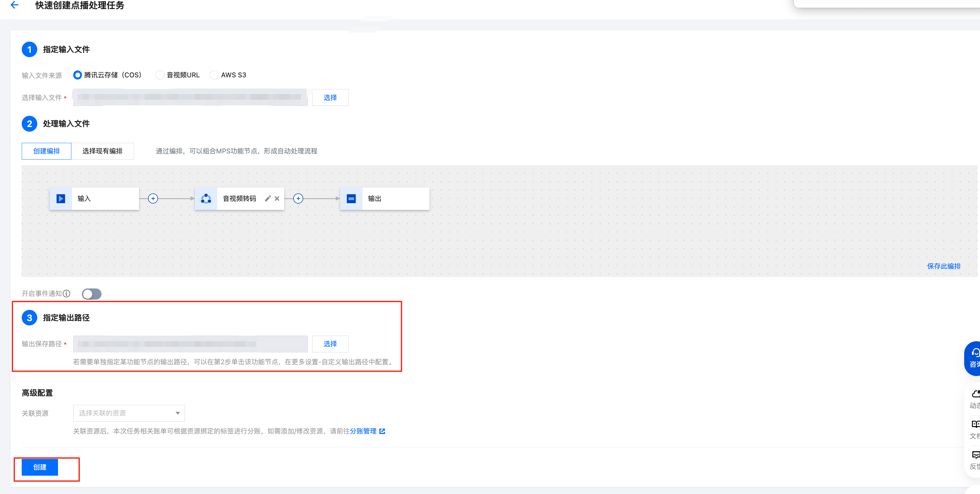The height and width of the screenshot is (494, 980).
Task: Open the 分账管理 link
Action: [363, 431]
